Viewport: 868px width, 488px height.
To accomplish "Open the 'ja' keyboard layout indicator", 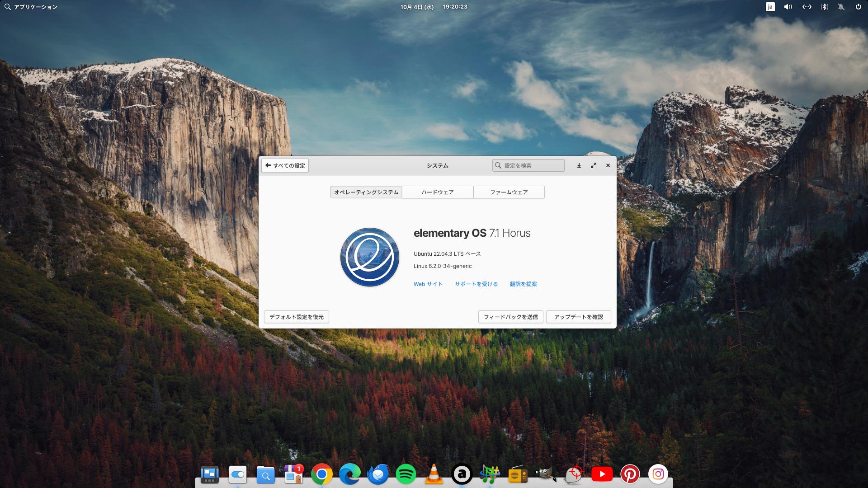I will pyautogui.click(x=770, y=7).
